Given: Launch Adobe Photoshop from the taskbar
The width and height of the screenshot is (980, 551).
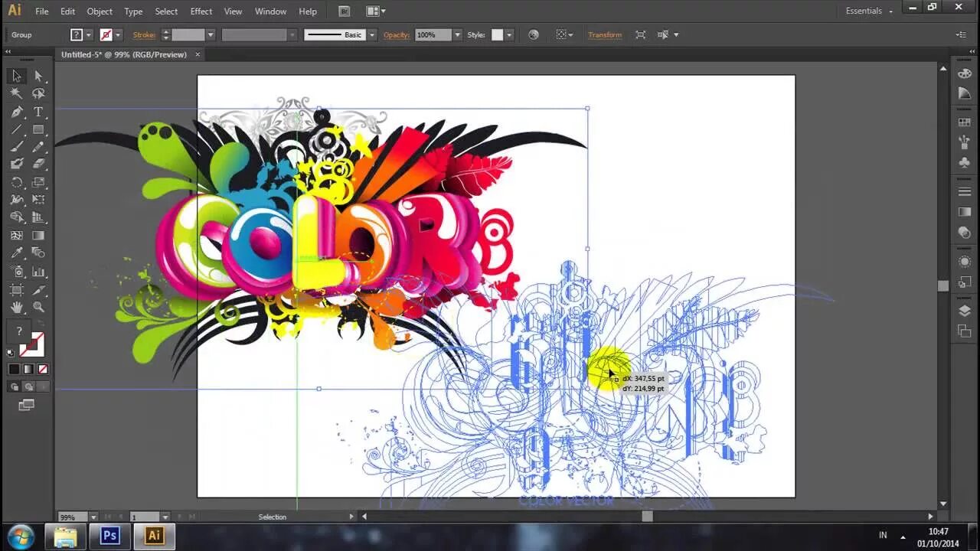Looking at the screenshot, I should coord(109,536).
